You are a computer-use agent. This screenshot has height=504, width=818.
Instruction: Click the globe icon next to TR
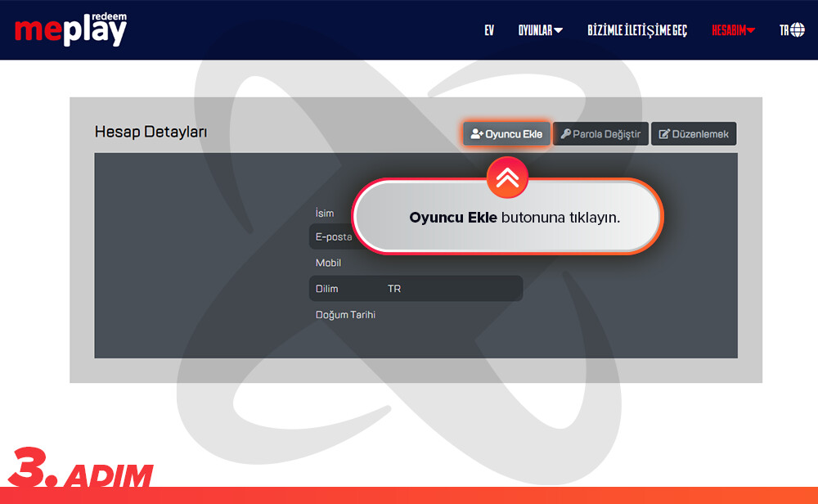click(x=798, y=30)
